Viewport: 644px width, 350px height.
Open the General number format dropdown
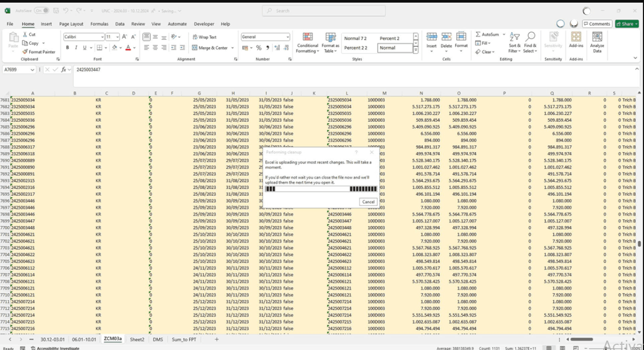287,37
